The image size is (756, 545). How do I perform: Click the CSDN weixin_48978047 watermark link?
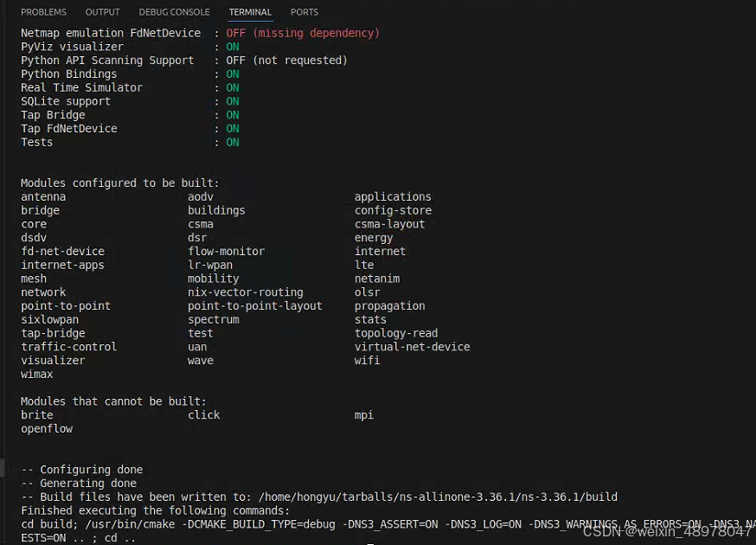tap(669, 532)
